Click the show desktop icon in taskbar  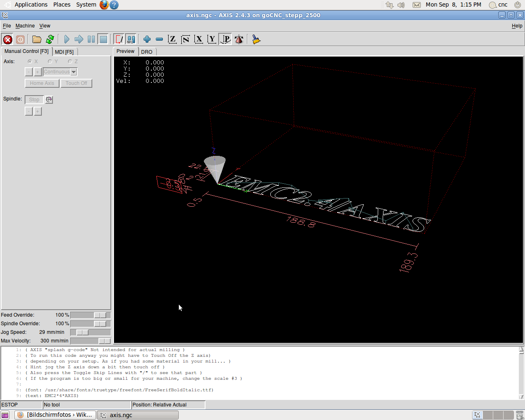point(5,415)
